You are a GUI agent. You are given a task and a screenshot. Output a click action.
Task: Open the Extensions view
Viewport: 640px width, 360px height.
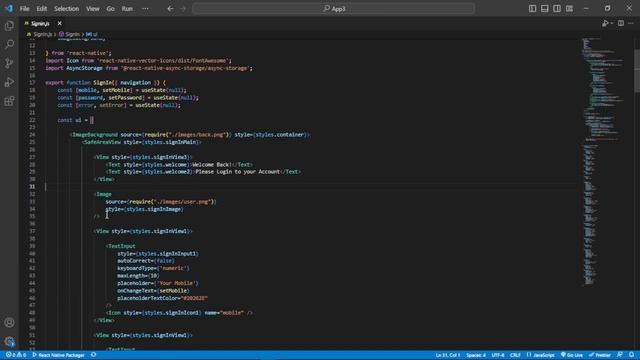9,100
